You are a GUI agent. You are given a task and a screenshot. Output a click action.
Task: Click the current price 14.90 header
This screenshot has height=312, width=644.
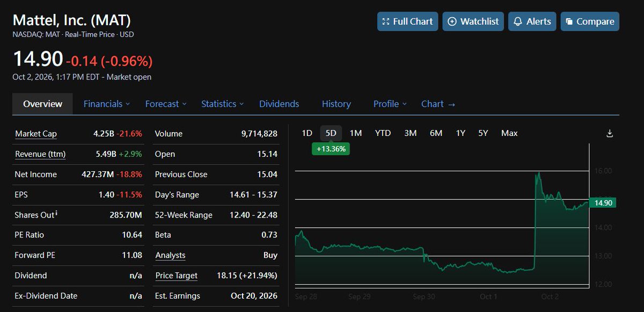pyautogui.click(x=38, y=59)
